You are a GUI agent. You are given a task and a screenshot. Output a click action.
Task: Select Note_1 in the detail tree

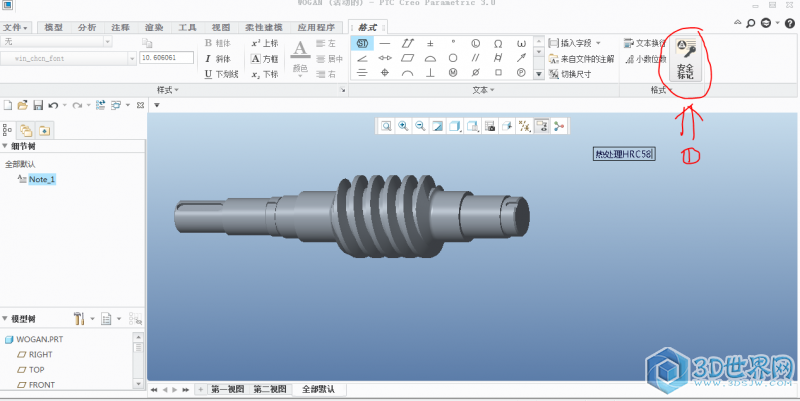(41, 179)
